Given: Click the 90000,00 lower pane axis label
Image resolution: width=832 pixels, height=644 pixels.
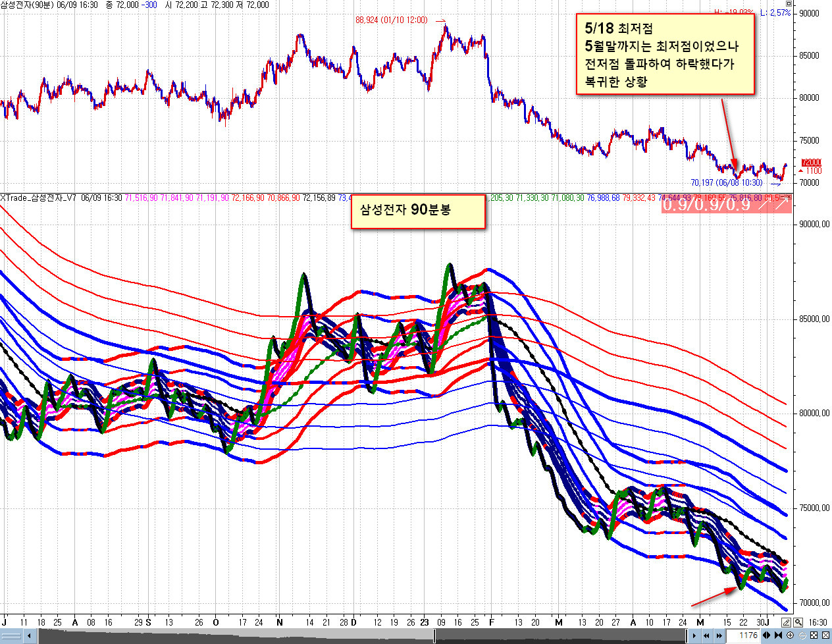Looking at the screenshot, I should [815, 224].
